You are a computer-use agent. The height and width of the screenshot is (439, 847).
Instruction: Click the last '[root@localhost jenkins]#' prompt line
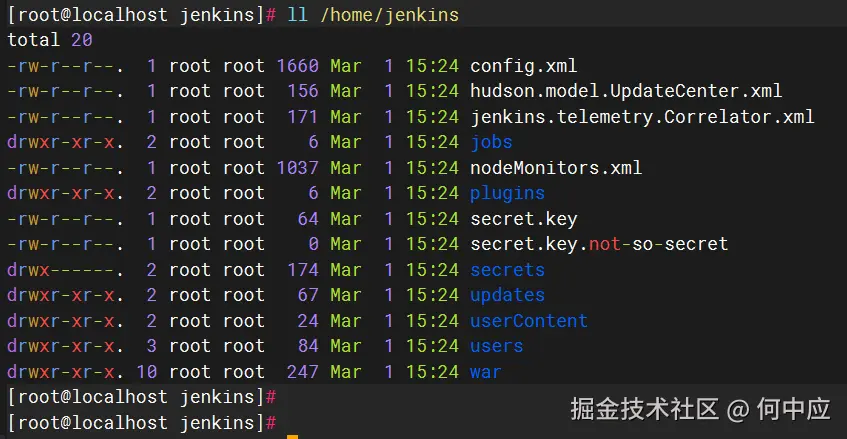[142, 423]
